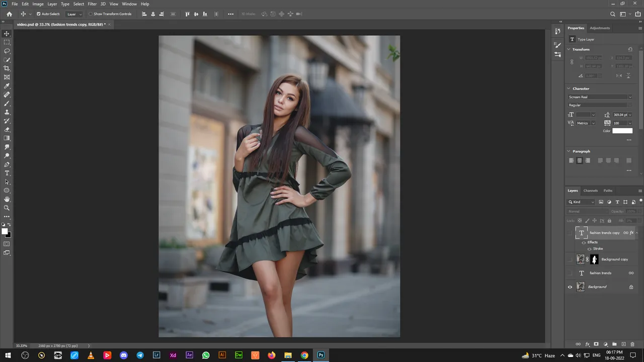Select the Frame tool
This screenshot has width=644, height=362.
(x=7, y=77)
